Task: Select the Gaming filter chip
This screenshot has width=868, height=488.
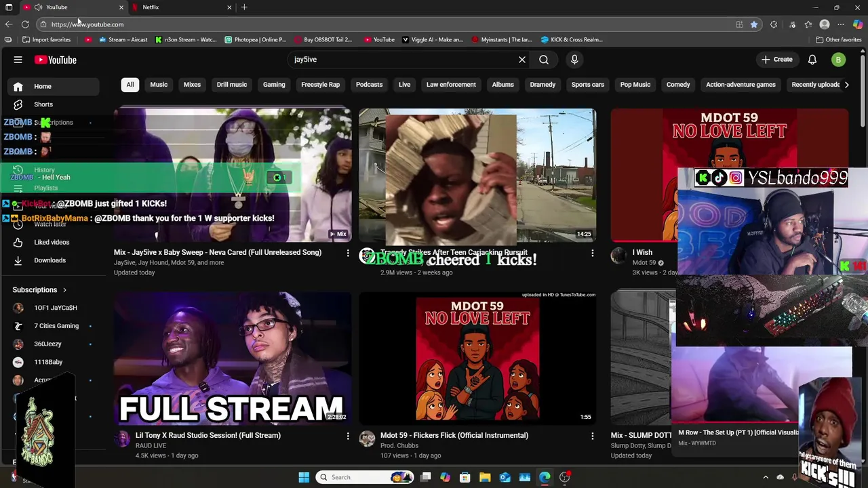Action: pyautogui.click(x=274, y=85)
